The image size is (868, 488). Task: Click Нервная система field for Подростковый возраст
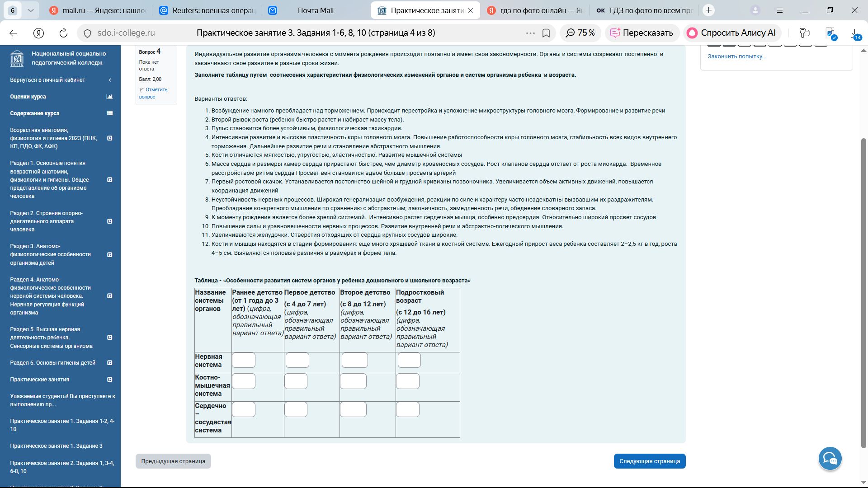(x=409, y=361)
